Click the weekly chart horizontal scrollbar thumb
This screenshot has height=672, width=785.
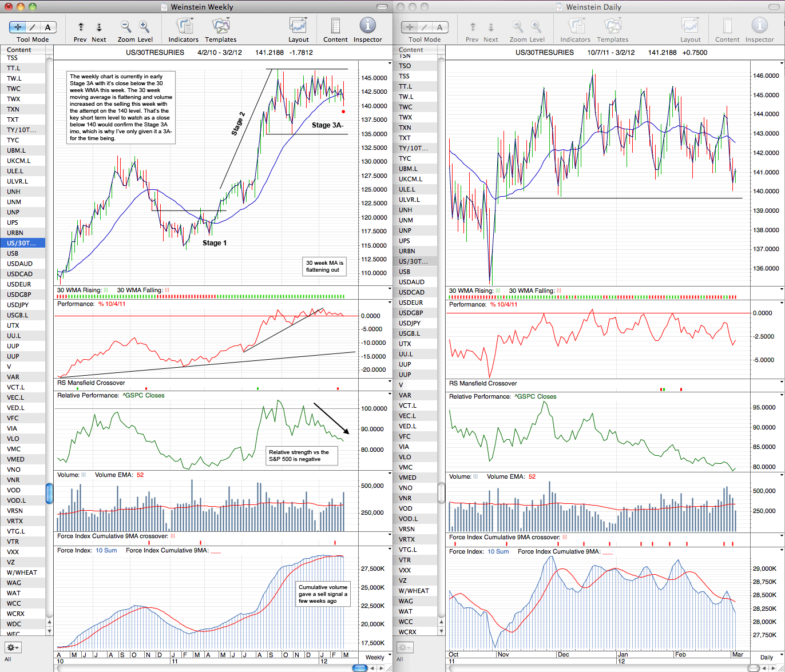coord(360,668)
